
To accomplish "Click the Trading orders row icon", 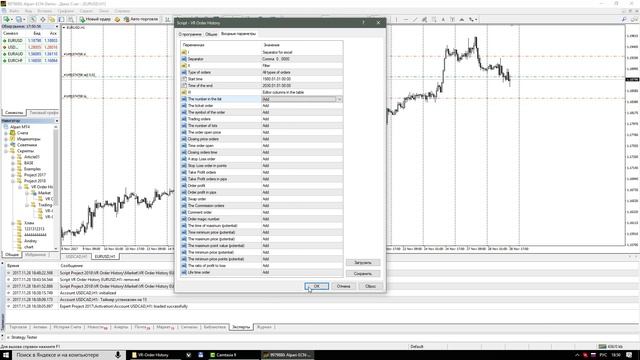I will pos(184,119).
